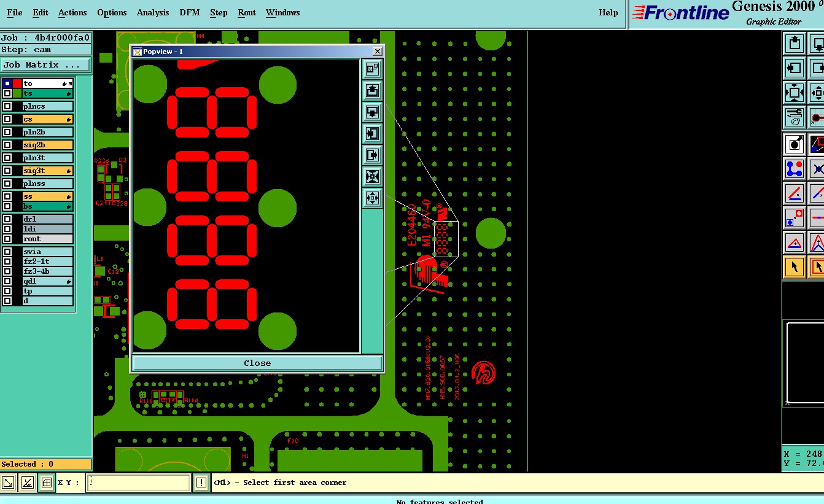Open the Options menu
Screen dimensions: 824x504
click(x=112, y=12)
